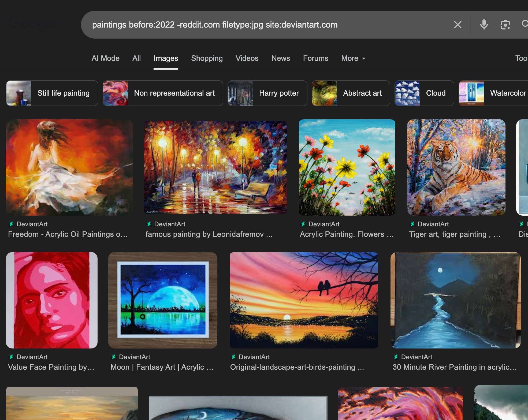Apply the Abstract art filter chip
Screen dimensions: 528x420
click(x=351, y=93)
